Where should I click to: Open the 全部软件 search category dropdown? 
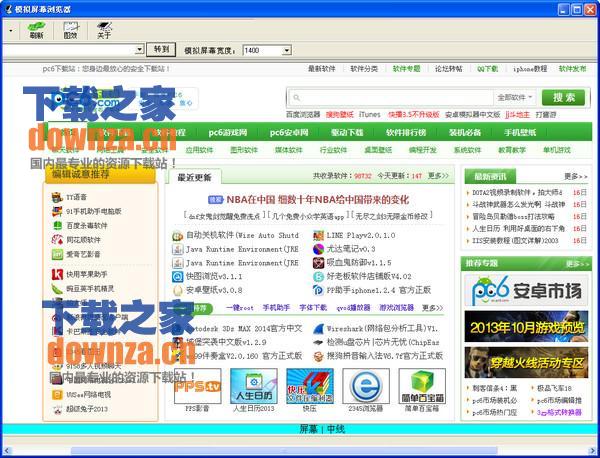514,97
